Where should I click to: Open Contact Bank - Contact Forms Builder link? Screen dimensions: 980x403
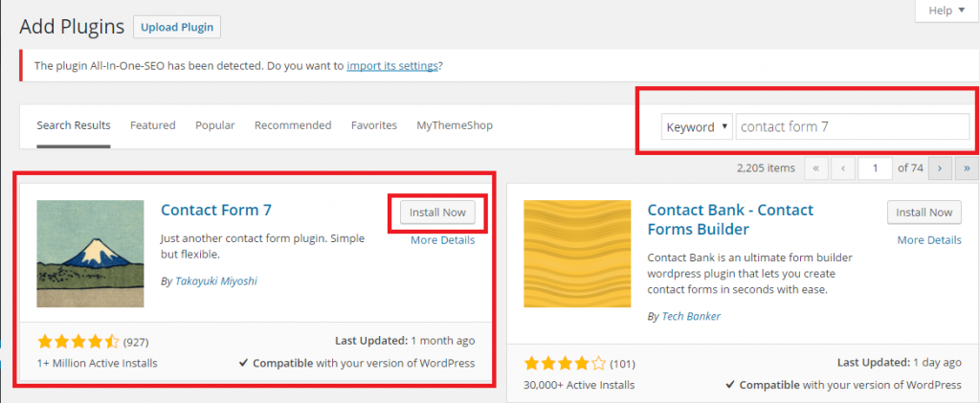(x=730, y=219)
